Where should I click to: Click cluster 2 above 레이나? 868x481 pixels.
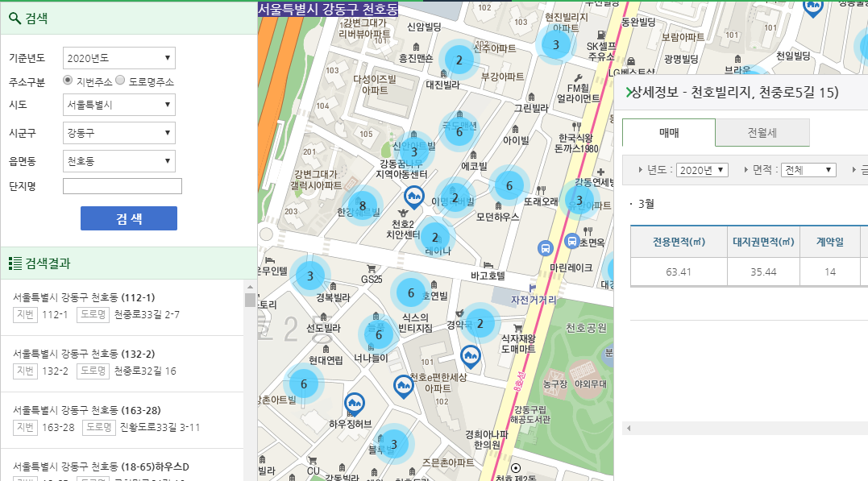(434, 238)
